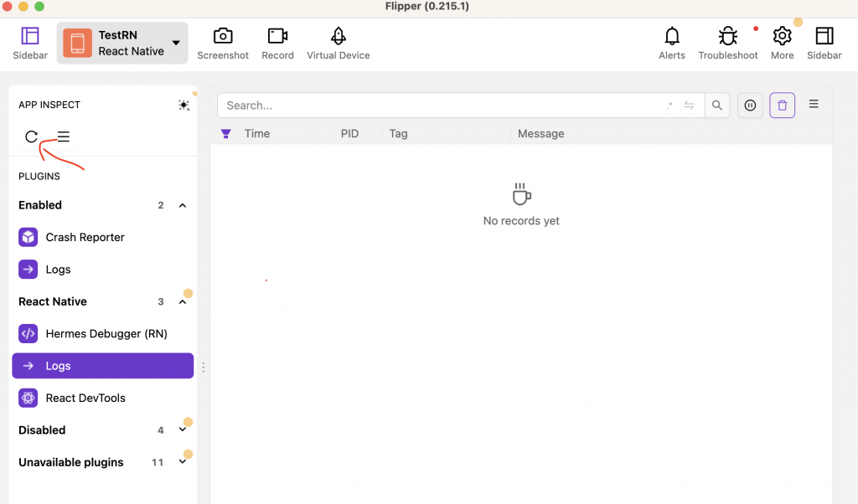858x504 pixels.
Task: Take a device Screenshot
Action: click(223, 44)
